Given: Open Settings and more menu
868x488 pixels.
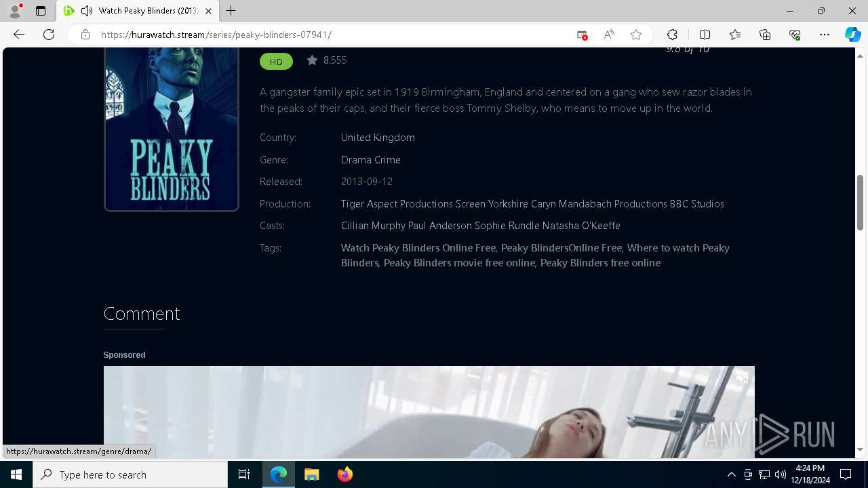Looking at the screenshot, I should [x=825, y=35].
